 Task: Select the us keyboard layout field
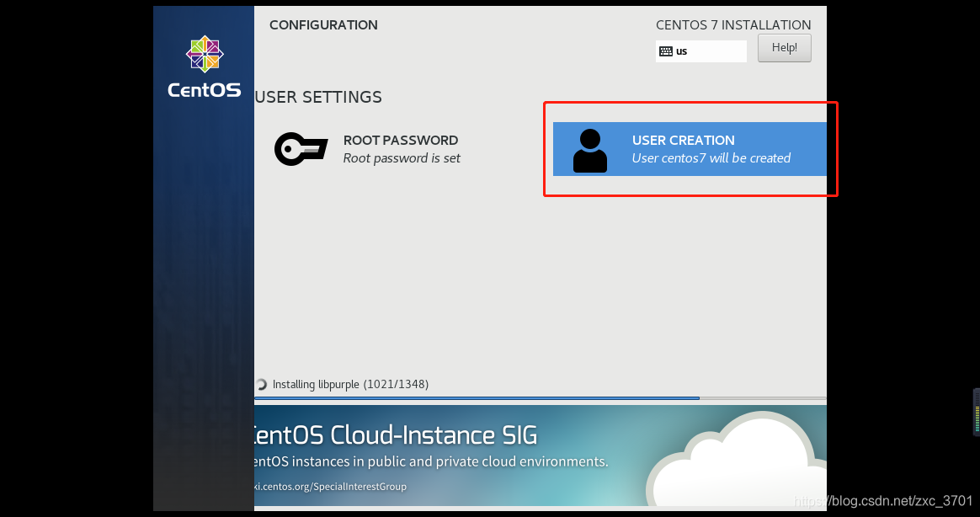[701, 51]
